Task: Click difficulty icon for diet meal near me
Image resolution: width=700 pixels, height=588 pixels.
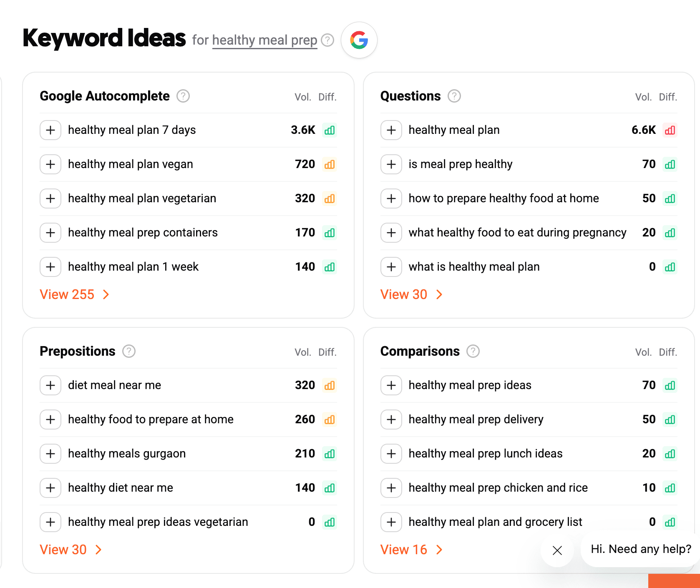Action: click(330, 385)
